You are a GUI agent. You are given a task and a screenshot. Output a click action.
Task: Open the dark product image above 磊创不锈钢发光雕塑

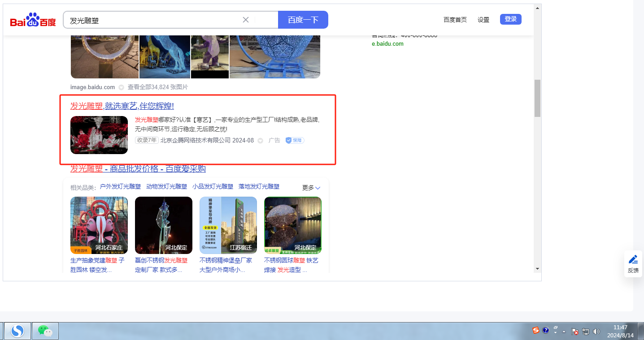click(164, 225)
